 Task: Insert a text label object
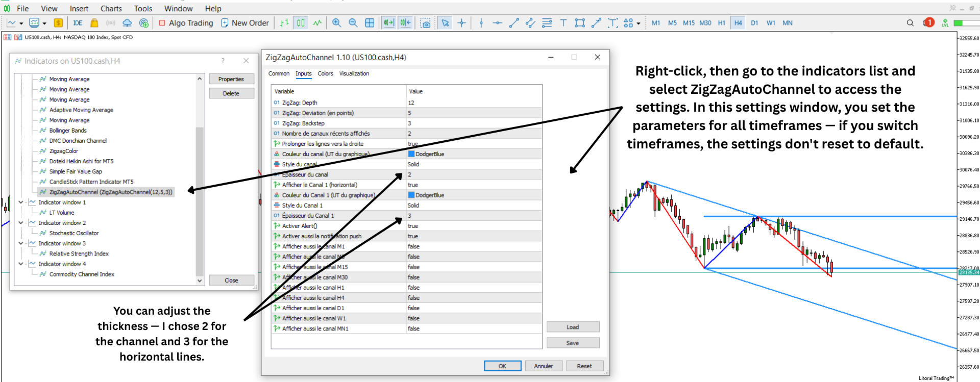[612, 23]
